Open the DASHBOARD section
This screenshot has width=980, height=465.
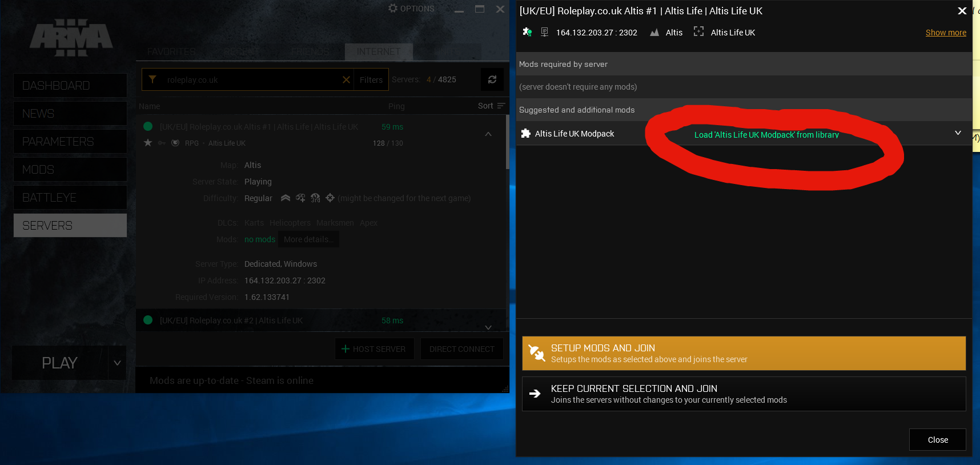[x=70, y=86]
